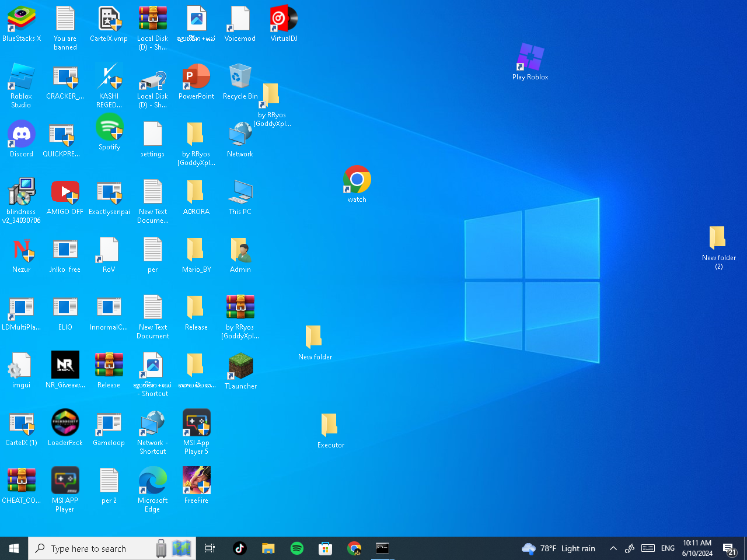The image size is (747, 560).
Task: Select the ELIO application icon
Action: point(65,313)
